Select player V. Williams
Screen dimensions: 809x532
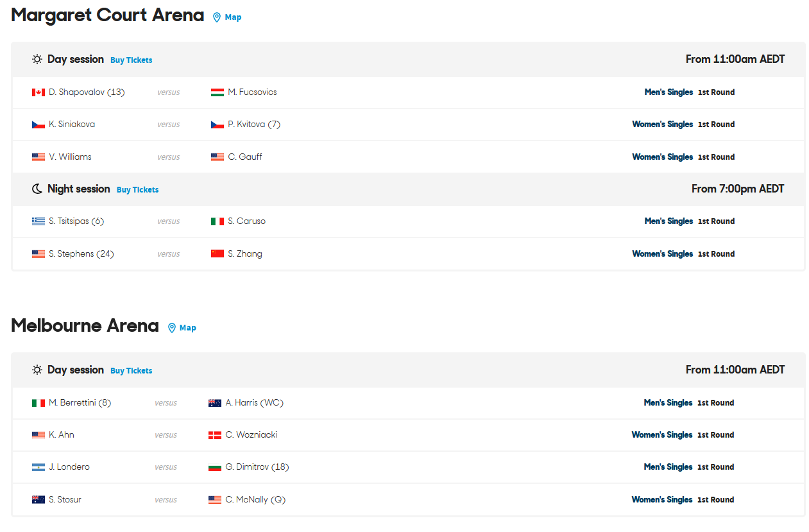(70, 157)
